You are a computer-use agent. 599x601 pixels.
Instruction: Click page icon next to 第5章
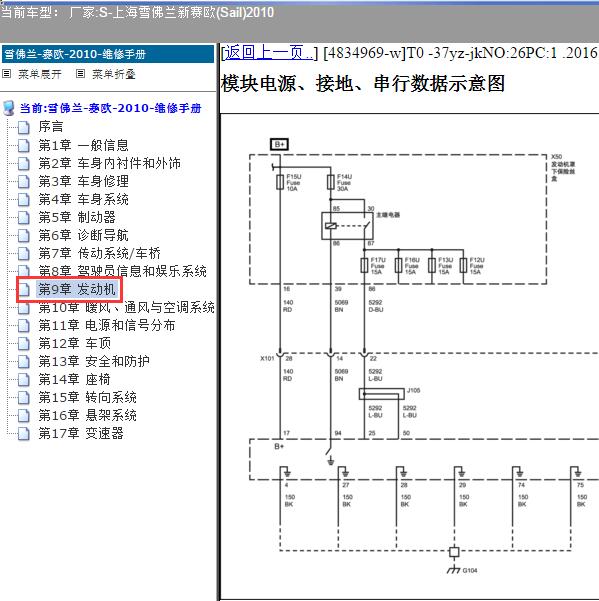[x=24, y=218]
